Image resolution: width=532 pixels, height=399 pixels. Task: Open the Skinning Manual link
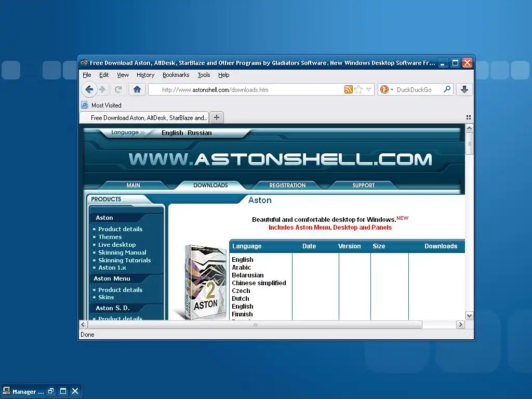click(122, 252)
